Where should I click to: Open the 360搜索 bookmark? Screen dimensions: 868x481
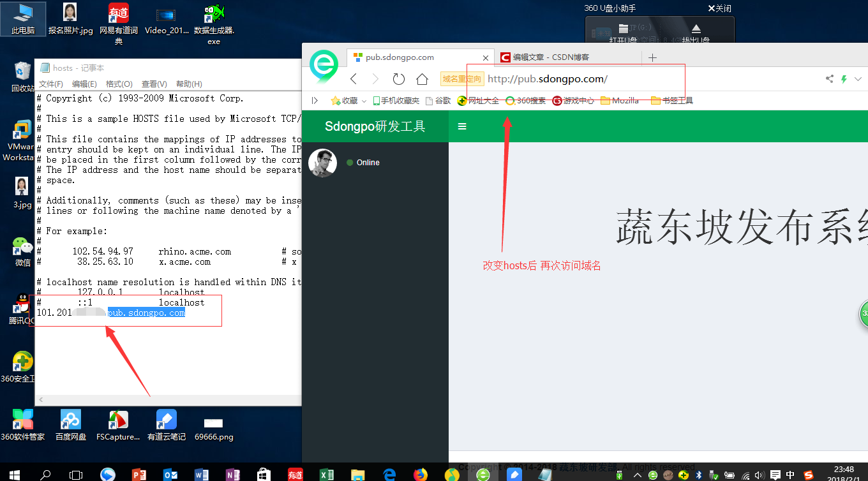pyautogui.click(x=525, y=100)
